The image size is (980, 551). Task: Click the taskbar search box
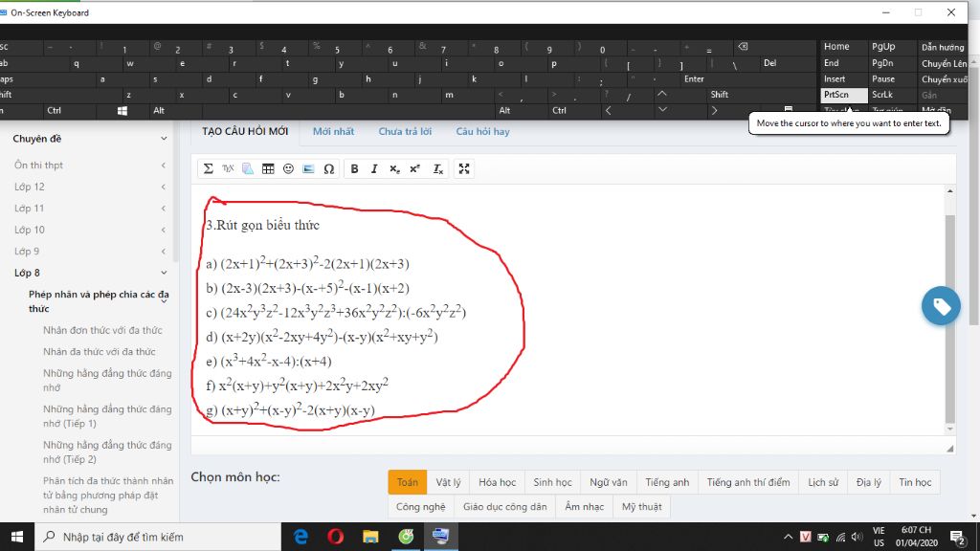tap(158, 537)
